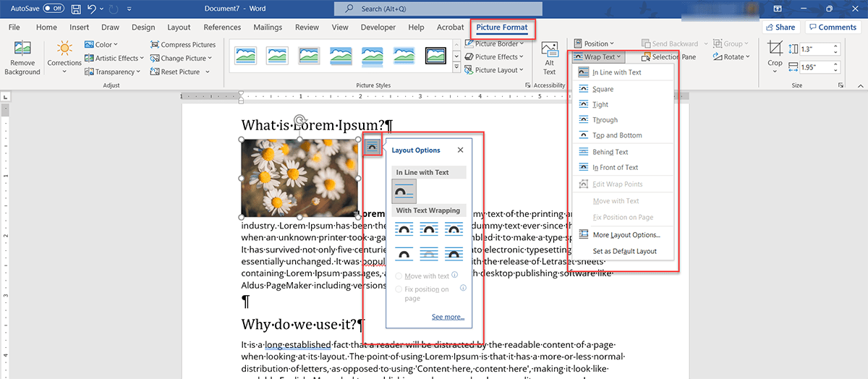Click info icon next to Move with text
Screen dimensions: 868x379
(x=455, y=276)
